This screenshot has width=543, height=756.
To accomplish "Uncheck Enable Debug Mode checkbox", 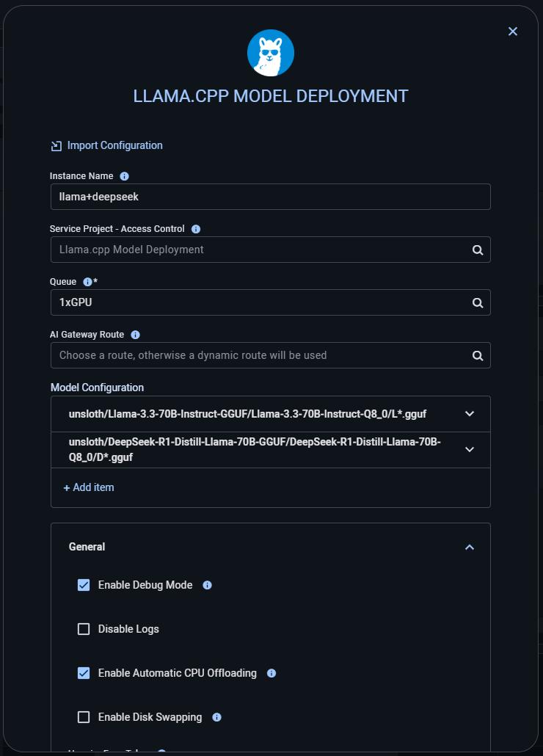I will point(84,585).
